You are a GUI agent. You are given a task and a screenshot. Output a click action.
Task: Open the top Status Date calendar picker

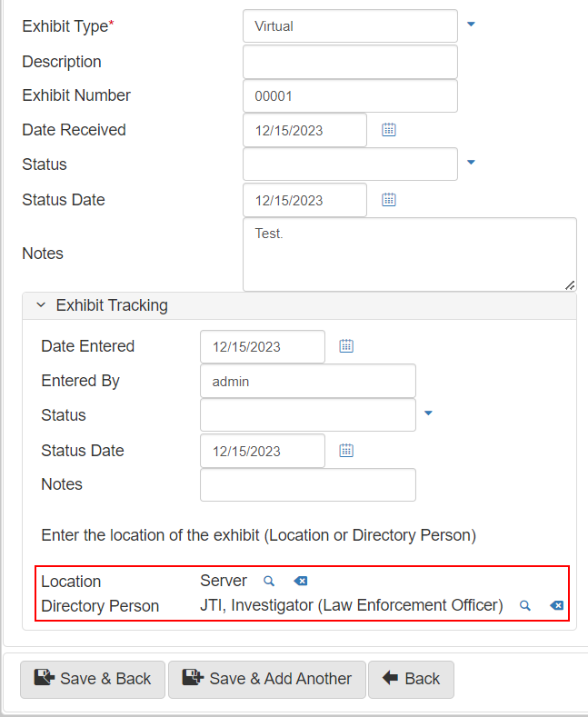pos(389,200)
